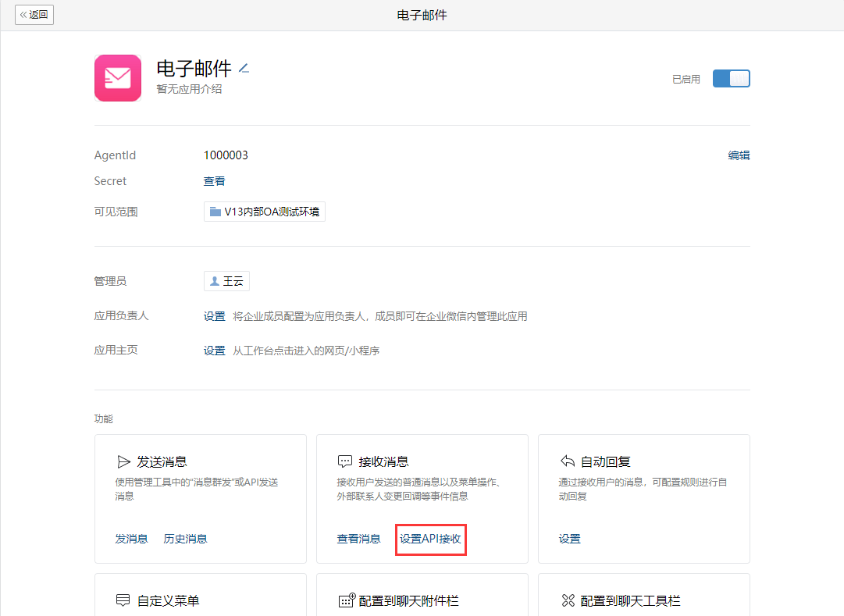Click 设置 in the 自动回复 card
Screen dimensions: 844x616
(x=569, y=539)
